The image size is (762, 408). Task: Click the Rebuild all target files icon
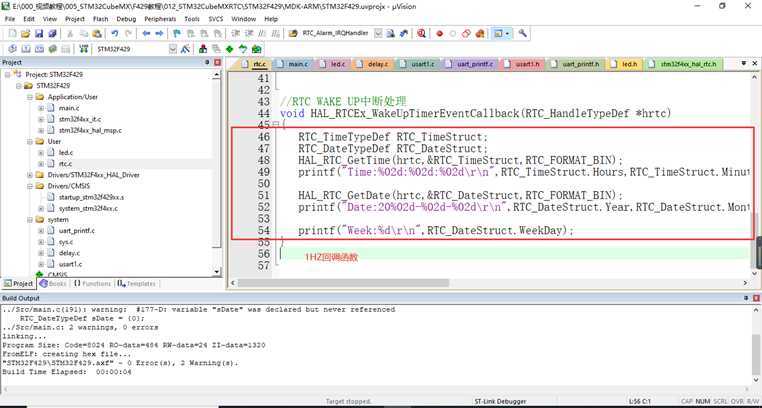point(39,49)
